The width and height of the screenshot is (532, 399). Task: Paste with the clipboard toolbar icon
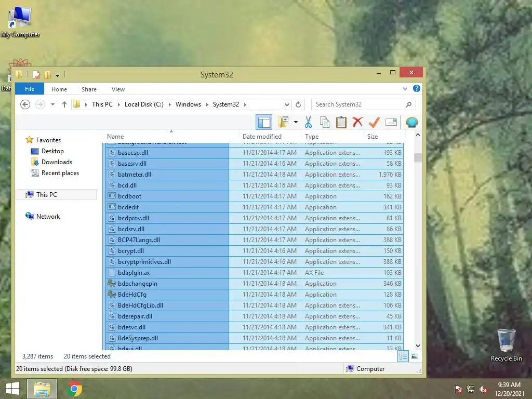(x=341, y=122)
